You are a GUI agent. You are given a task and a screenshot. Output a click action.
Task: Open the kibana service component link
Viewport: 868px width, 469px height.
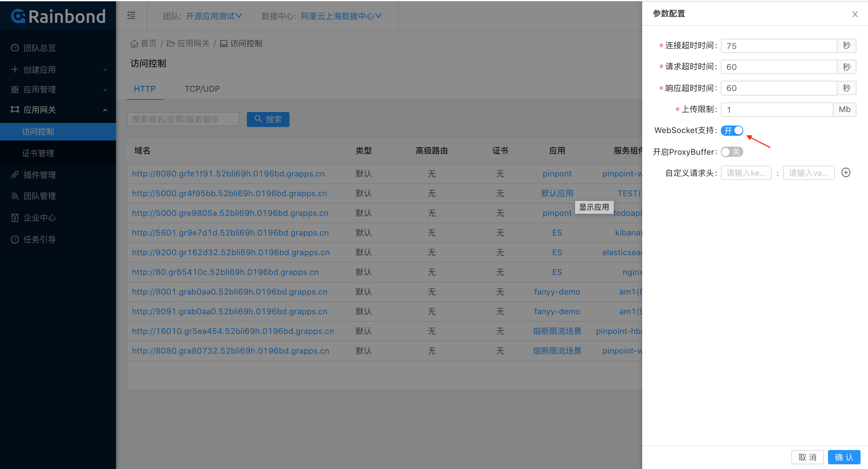[629, 233]
